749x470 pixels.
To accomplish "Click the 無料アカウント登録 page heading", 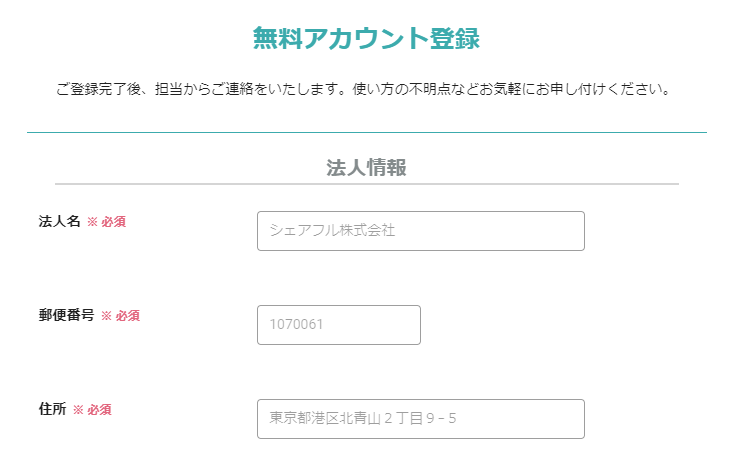I will pyautogui.click(x=366, y=39).
